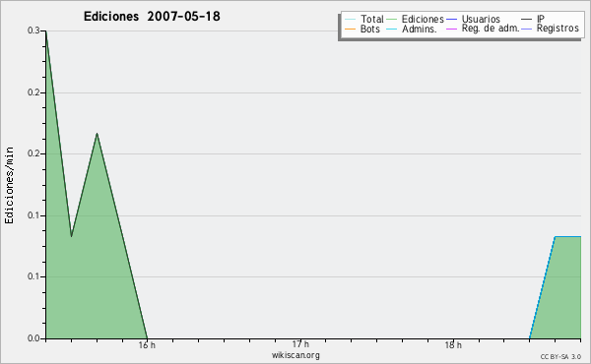591x364 pixels.
Task: Click the chart title Ediciones 2007-05-18
Action: point(152,17)
